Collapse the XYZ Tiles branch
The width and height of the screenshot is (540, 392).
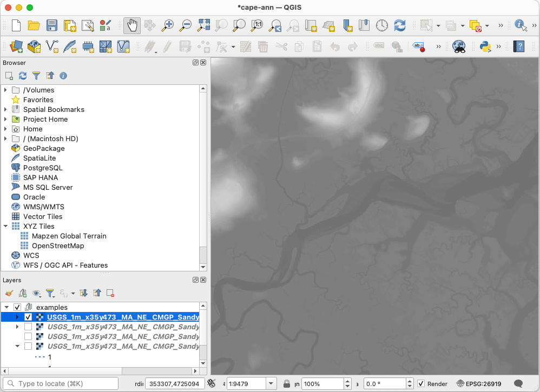coord(5,226)
